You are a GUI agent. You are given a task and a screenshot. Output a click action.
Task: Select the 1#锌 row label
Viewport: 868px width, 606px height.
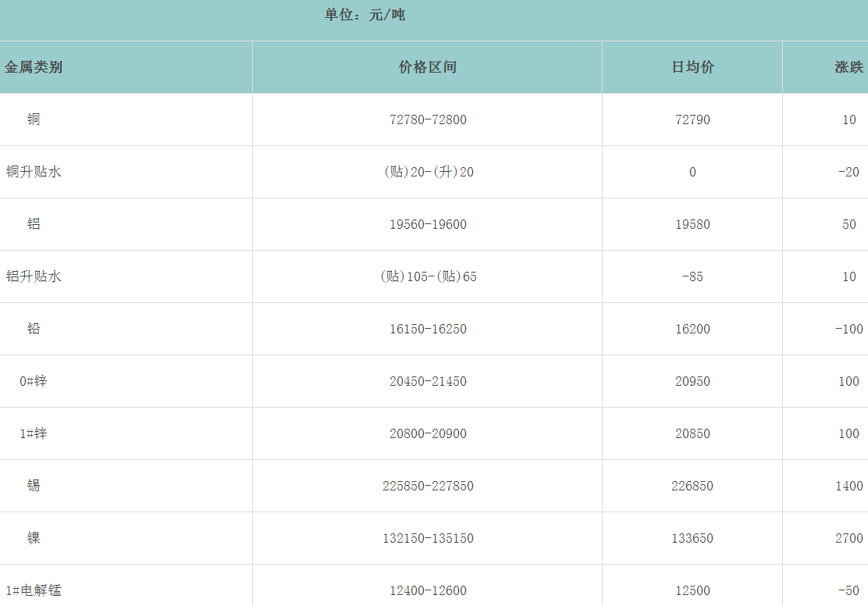[x=34, y=433]
